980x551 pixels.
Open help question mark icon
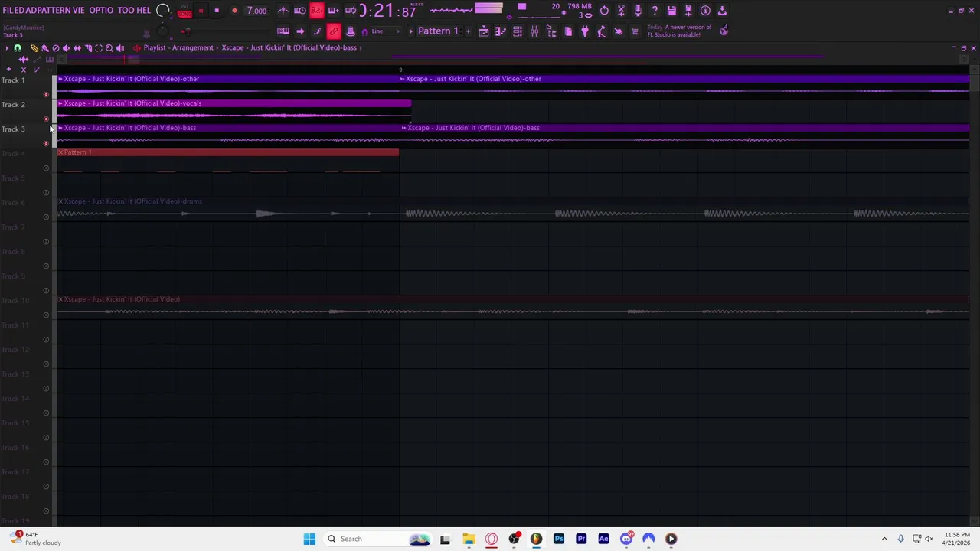click(655, 11)
